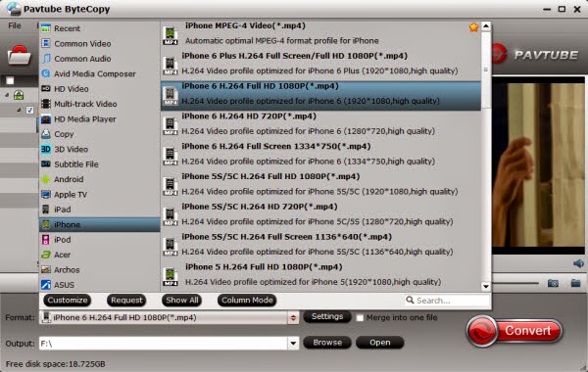Collapse the title tree expander next to checkbox
The height and width of the screenshot is (372, 588).
tap(19, 111)
